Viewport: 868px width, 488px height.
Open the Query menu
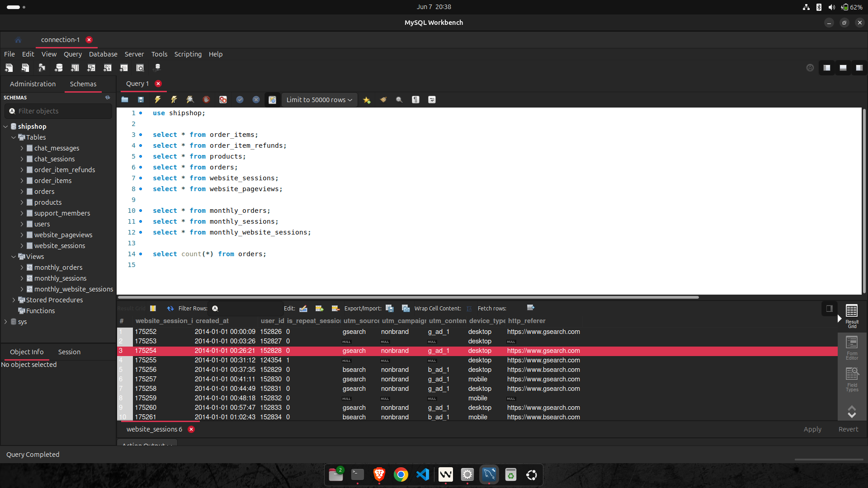click(72, 54)
